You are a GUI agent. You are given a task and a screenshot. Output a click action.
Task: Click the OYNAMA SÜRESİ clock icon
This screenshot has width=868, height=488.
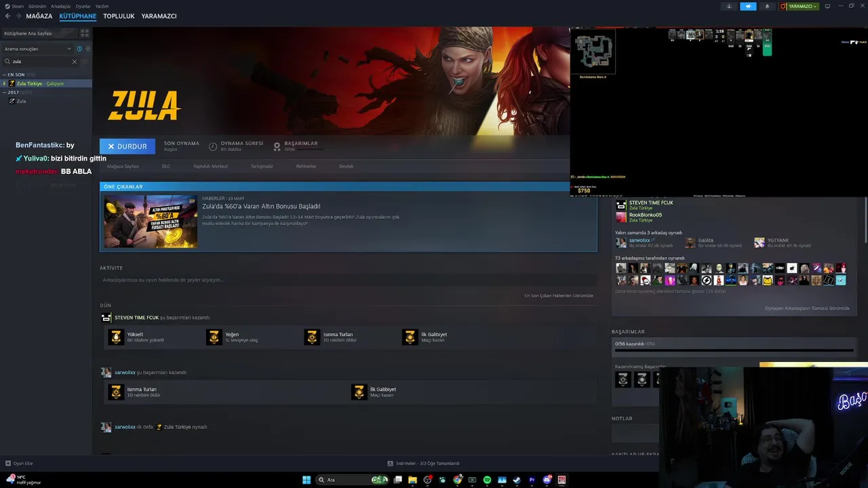point(213,146)
